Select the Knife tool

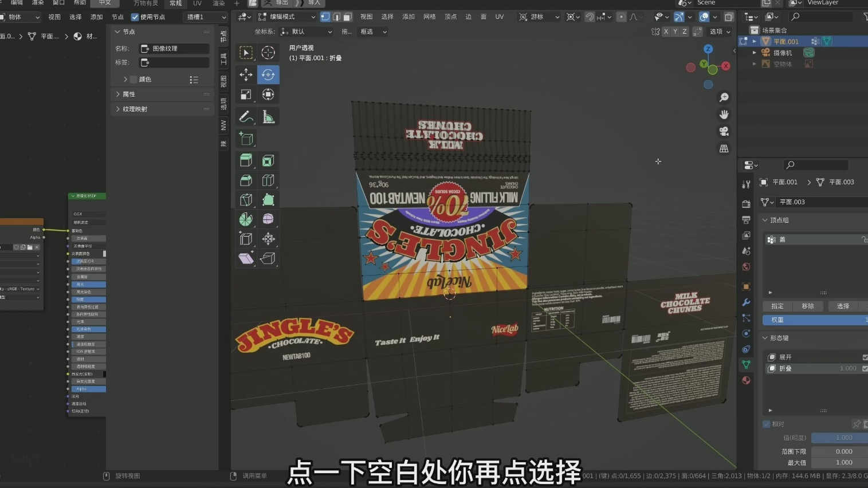(x=246, y=200)
